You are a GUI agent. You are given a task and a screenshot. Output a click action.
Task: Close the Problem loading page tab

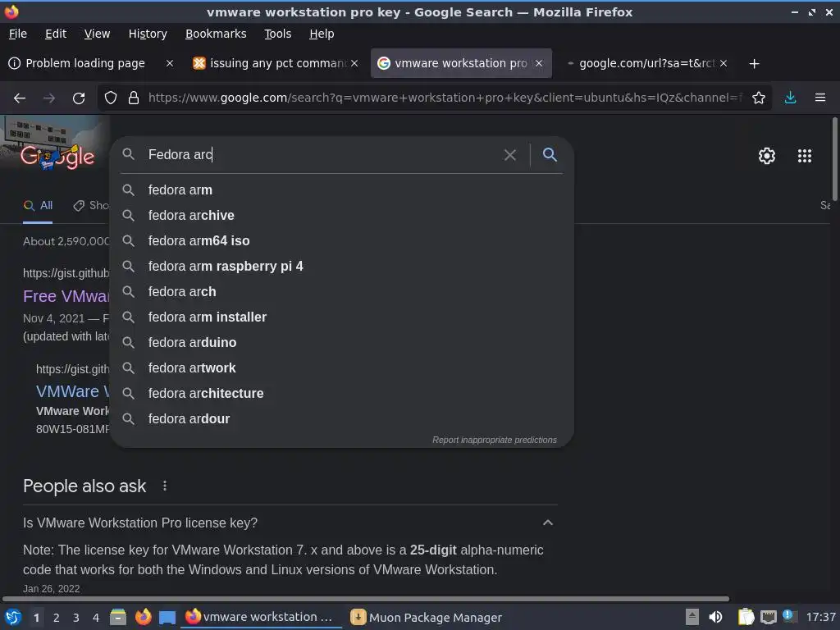(170, 64)
